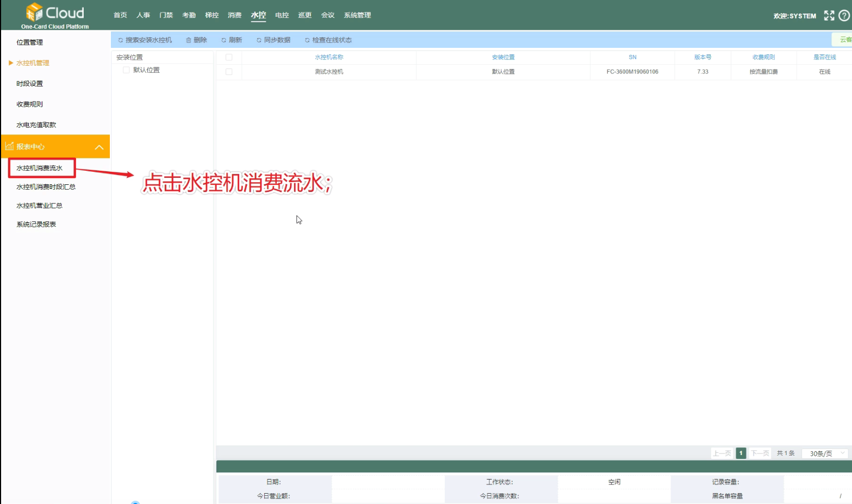This screenshot has height=504, width=852.
Task: Tick the checkbox for the 测试水控机 row
Action: coord(229,72)
